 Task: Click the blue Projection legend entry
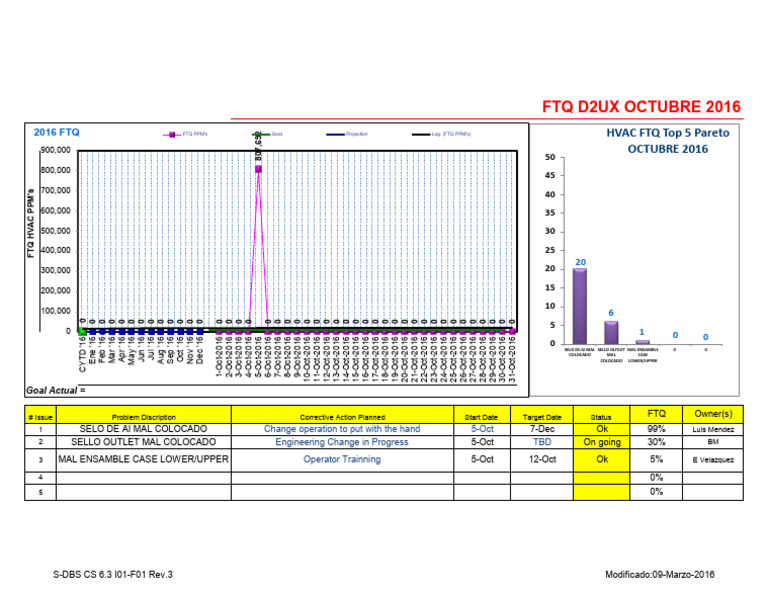pyautogui.click(x=347, y=134)
